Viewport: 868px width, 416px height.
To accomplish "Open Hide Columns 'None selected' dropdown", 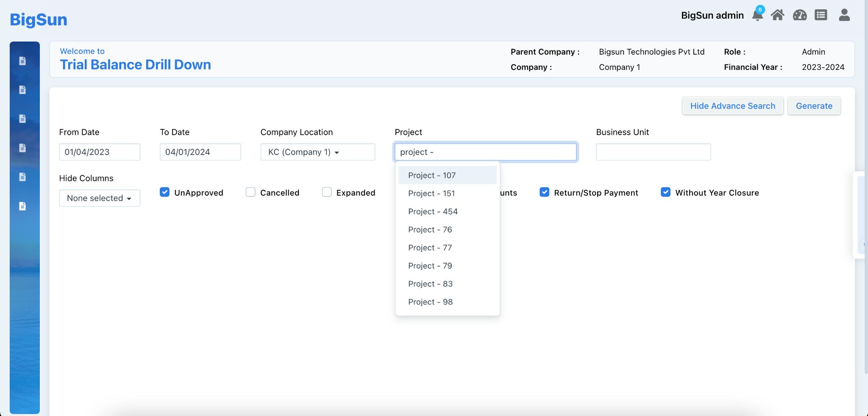I will (100, 198).
